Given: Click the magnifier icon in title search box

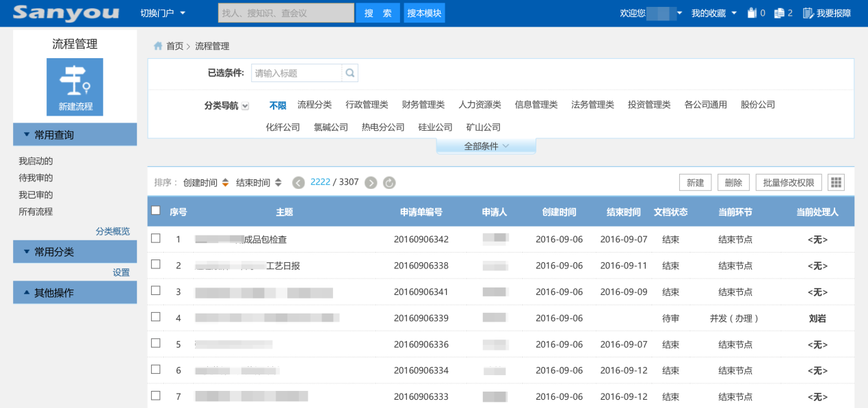Looking at the screenshot, I should 350,73.
